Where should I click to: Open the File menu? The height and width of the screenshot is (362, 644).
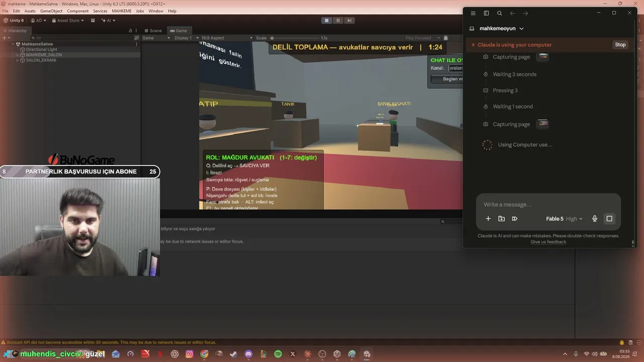click(6, 11)
